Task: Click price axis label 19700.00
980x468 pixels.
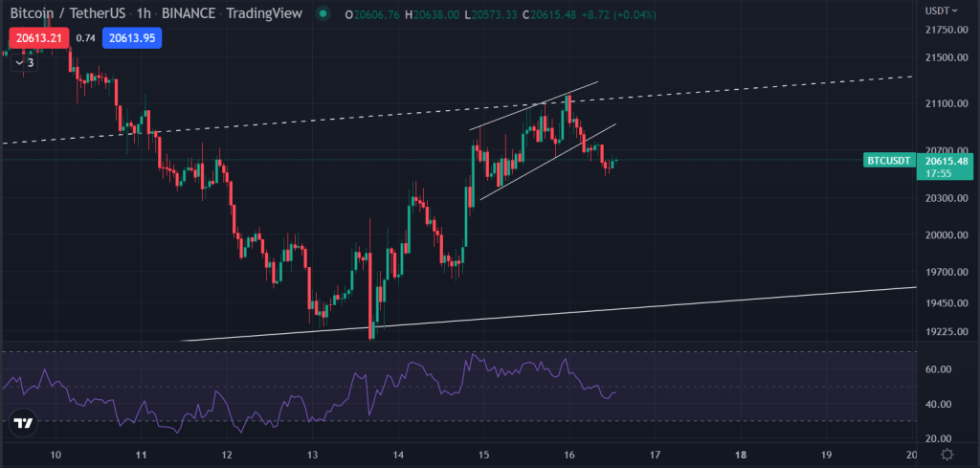Action: click(x=947, y=273)
